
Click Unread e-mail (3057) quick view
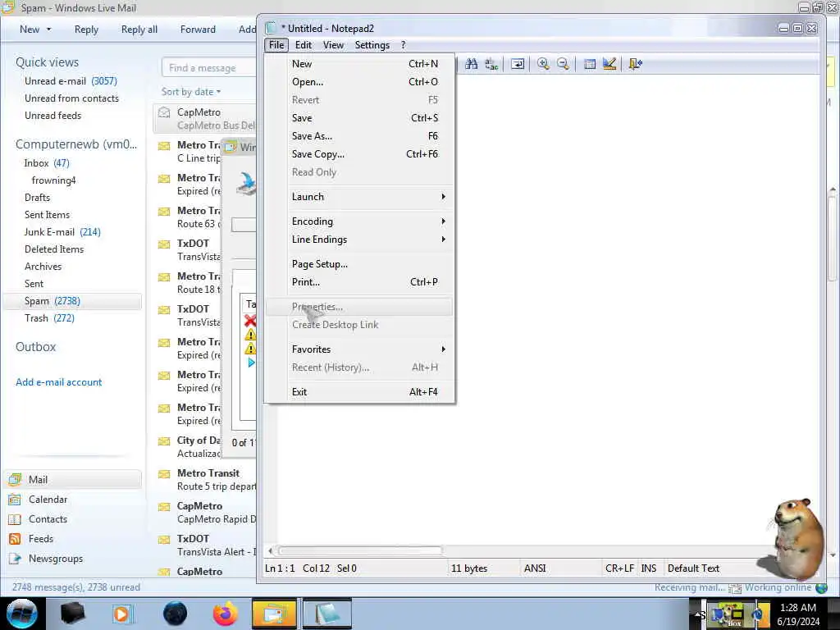[71, 81]
